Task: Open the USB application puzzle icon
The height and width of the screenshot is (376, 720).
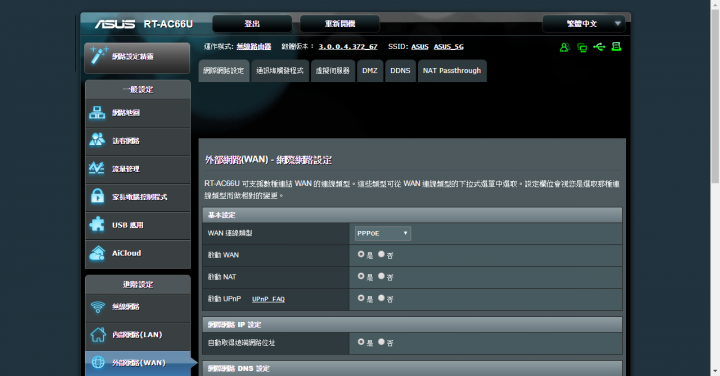Action: [x=97, y=224]
